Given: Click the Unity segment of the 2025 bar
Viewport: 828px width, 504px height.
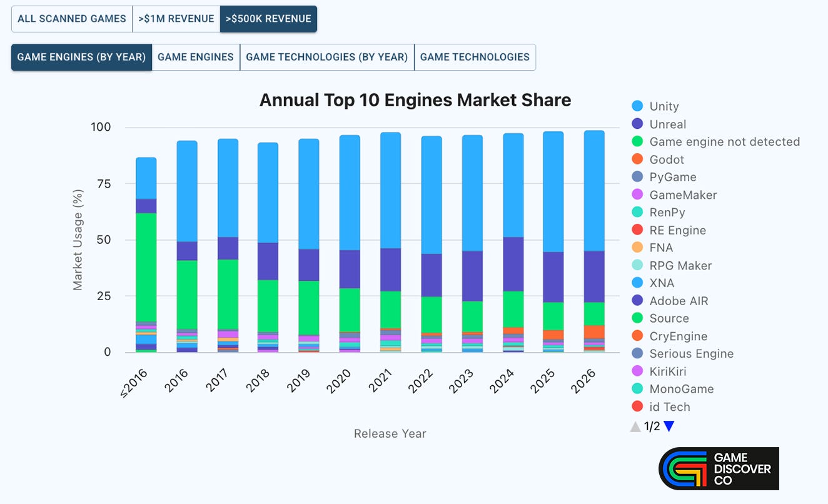Looking at the screenshot, I should (553, 192).
